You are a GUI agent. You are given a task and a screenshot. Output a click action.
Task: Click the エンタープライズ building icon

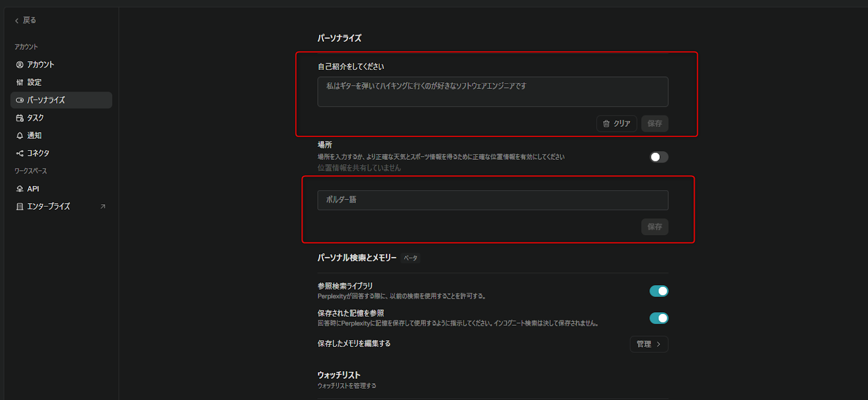[20, 207]
